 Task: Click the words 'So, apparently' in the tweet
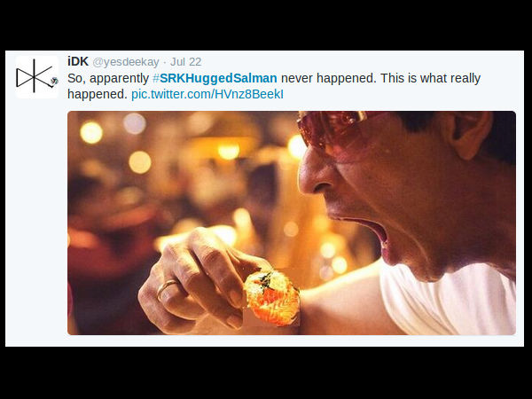pyautogui.click(x=107, y=78)
